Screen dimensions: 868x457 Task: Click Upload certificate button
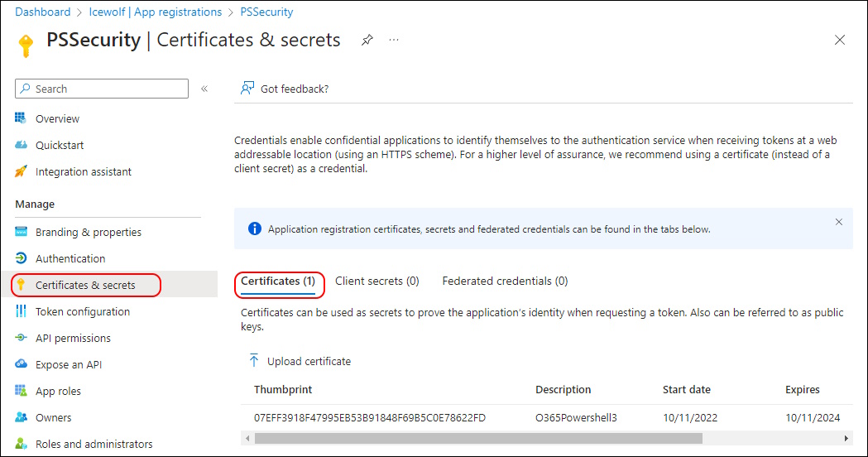pyautogui.click(x=300, y=361)
